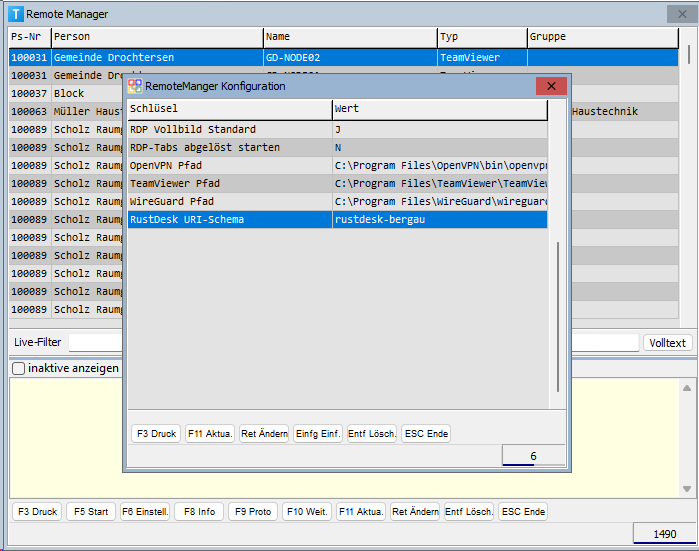Viewport: 699px width, 551px height.
Task: Toggle the 'inaktive anzeigen' checkbox
Action: 18,369
